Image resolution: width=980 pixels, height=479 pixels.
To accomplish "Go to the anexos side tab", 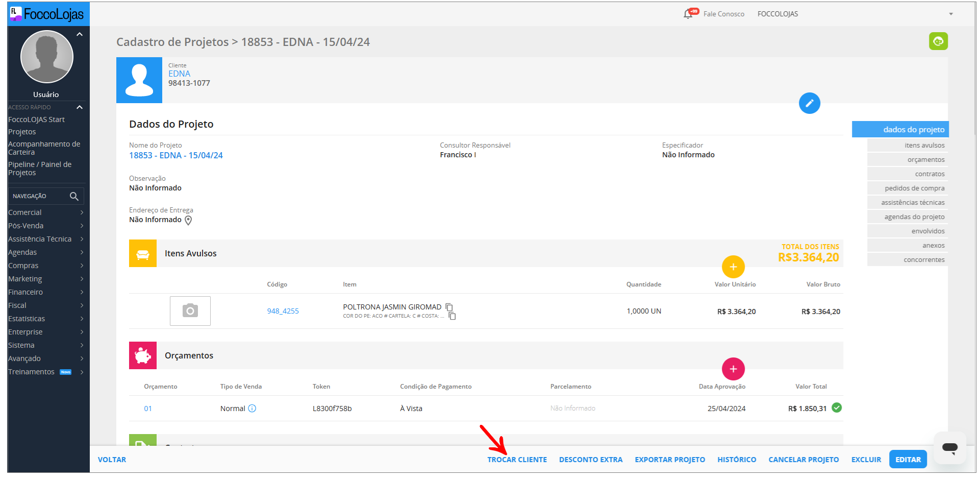I will [x=933, y=246].
